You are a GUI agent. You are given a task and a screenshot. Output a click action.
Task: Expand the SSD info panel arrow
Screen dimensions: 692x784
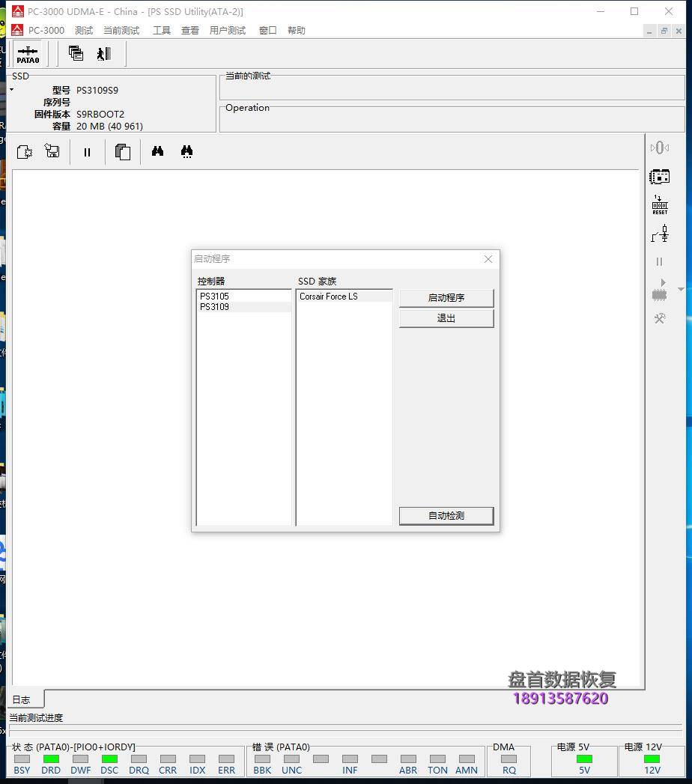[x=11, y=90]
